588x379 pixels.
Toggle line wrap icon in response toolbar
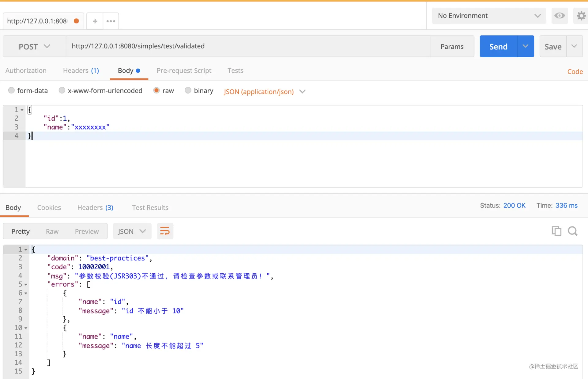pos(165,231)
